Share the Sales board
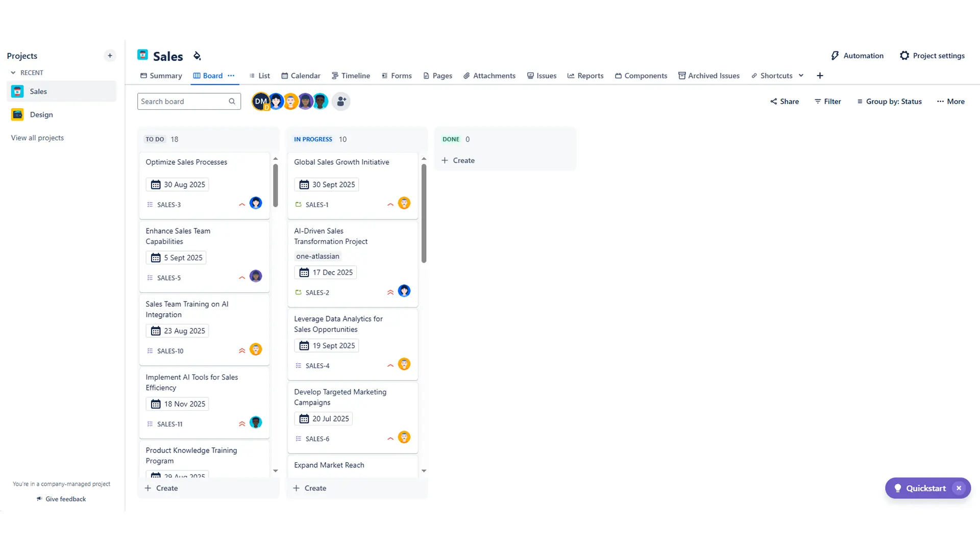Viewport: 980px width, 551px height. pos(785,102)
